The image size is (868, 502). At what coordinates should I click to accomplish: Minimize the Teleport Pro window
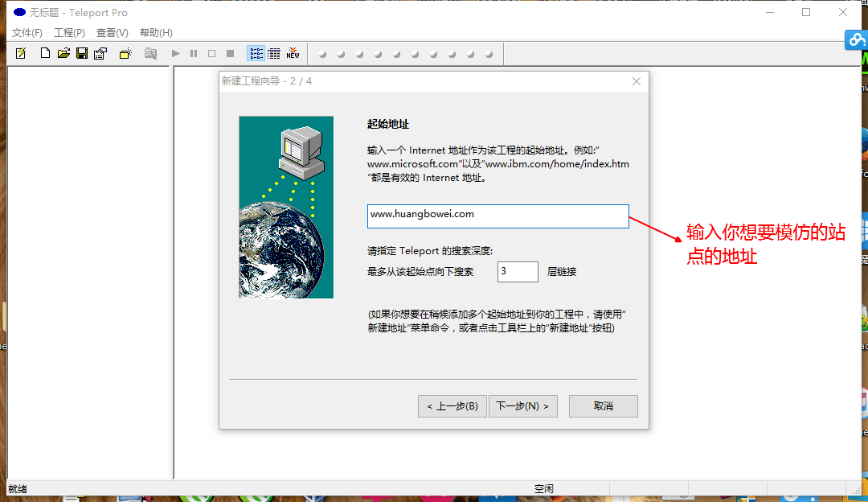click(x=769, y=12)
